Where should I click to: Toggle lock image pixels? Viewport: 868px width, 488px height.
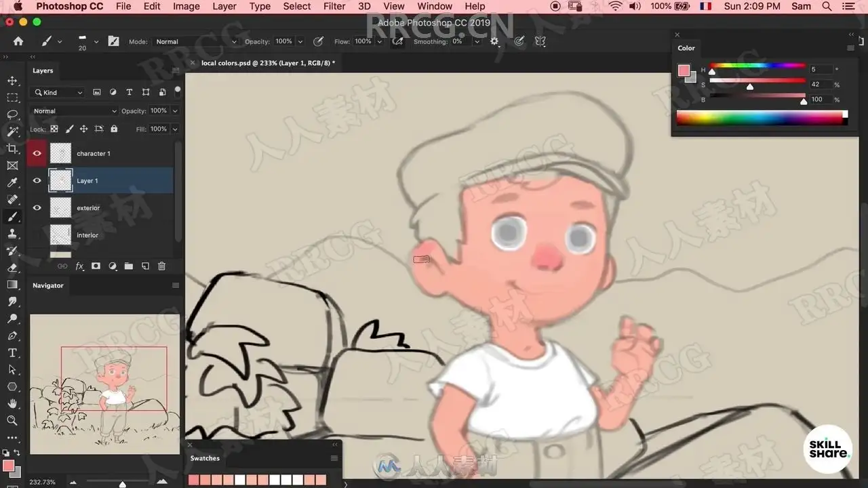tap(69, 129)
